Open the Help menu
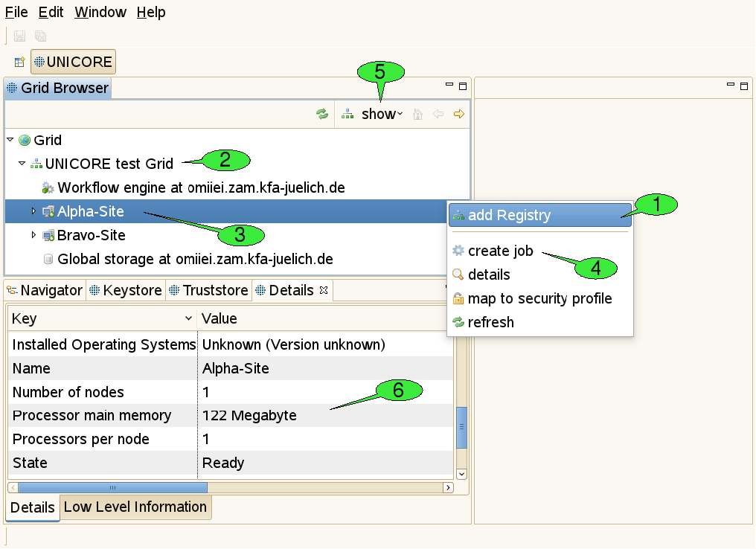 pyautogui.click(x=151, y=12)
